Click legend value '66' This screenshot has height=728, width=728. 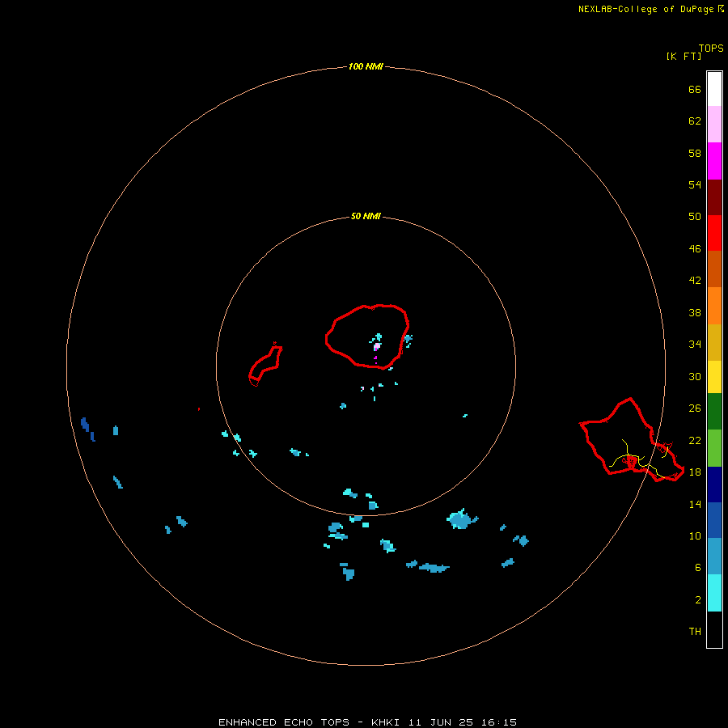pos(695,89)
